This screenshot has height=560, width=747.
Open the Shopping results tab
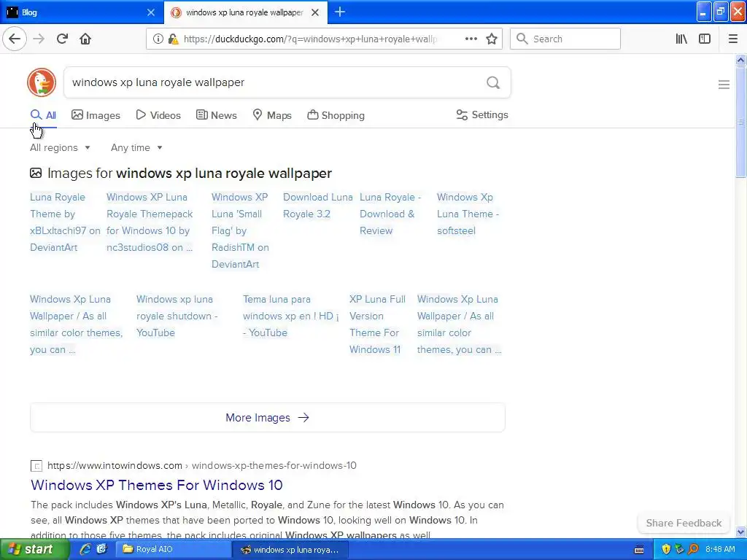pos(336,115)
